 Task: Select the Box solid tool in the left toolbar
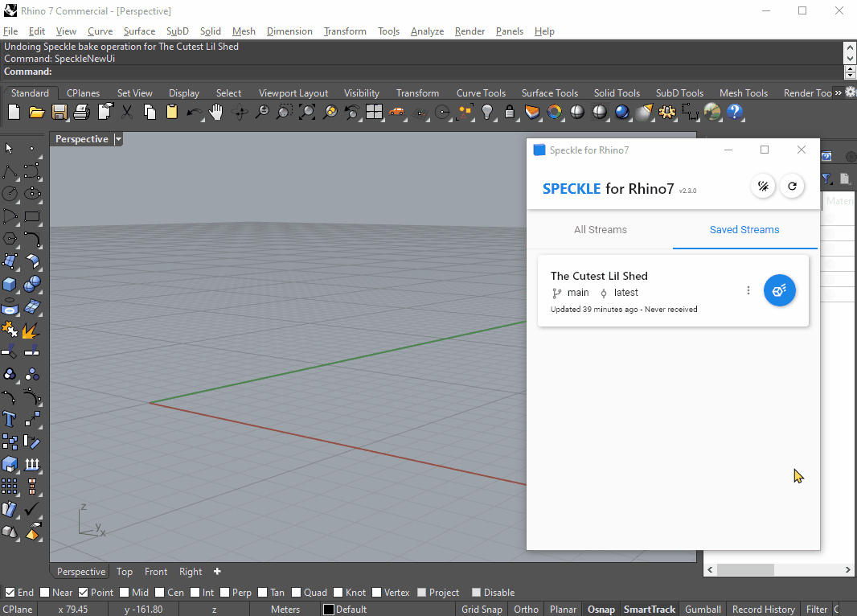[10, 284]
